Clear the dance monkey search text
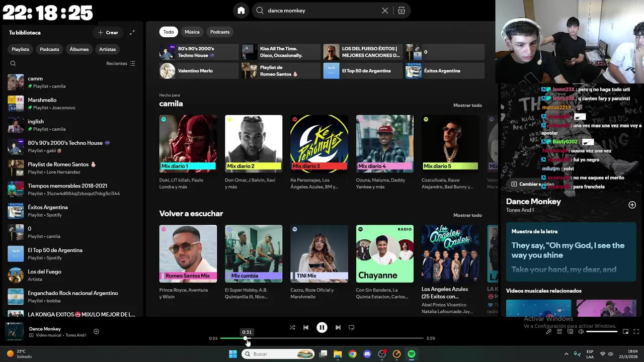This screenshot has height=362, width=644. click(x=385, y=11)
